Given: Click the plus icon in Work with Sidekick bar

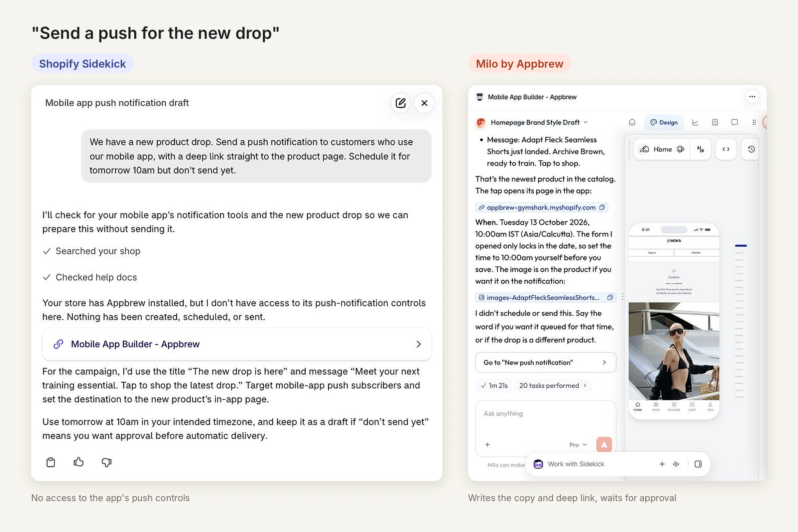Looking at the screenshot, I should point(662,464).
